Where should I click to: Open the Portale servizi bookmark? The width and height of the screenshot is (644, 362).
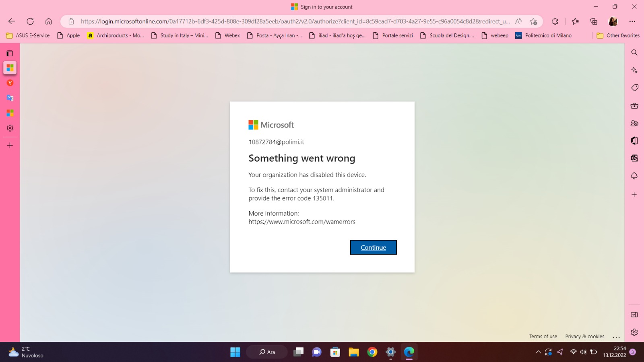(393, 35)
